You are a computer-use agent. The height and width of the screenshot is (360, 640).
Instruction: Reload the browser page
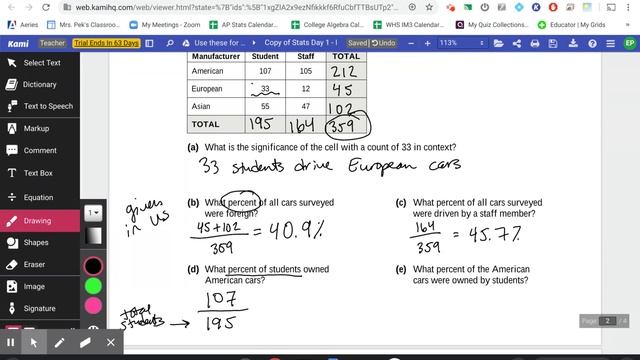[46, 7]
